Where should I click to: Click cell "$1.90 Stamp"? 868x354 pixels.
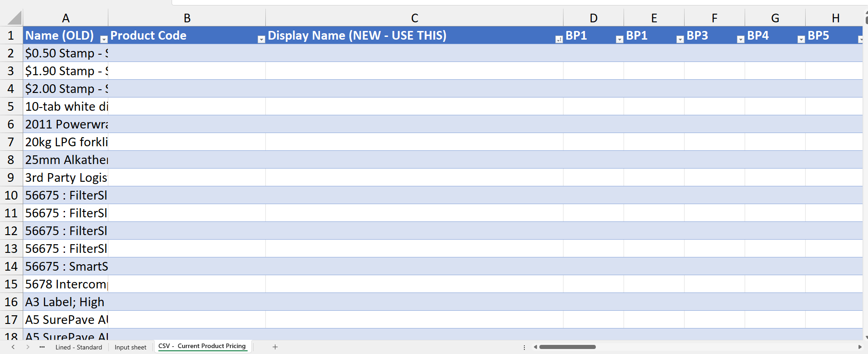[66, 71]
